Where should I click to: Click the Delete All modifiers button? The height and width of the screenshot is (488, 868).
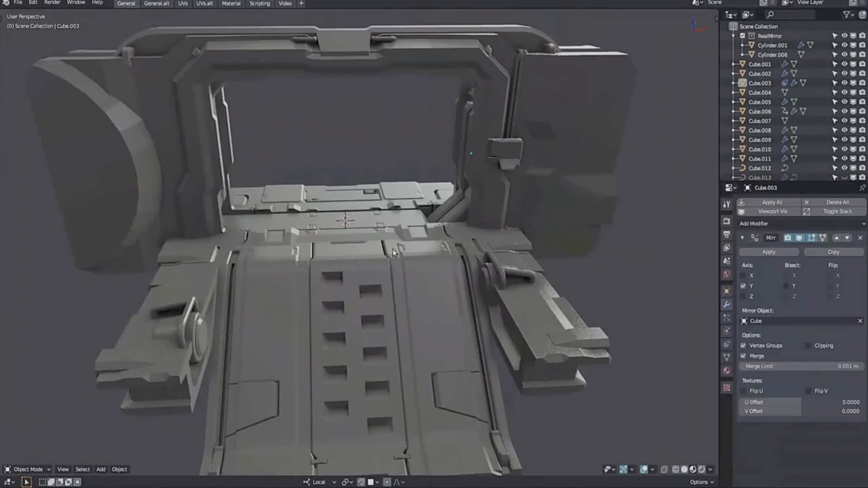(x=837, y=202)
